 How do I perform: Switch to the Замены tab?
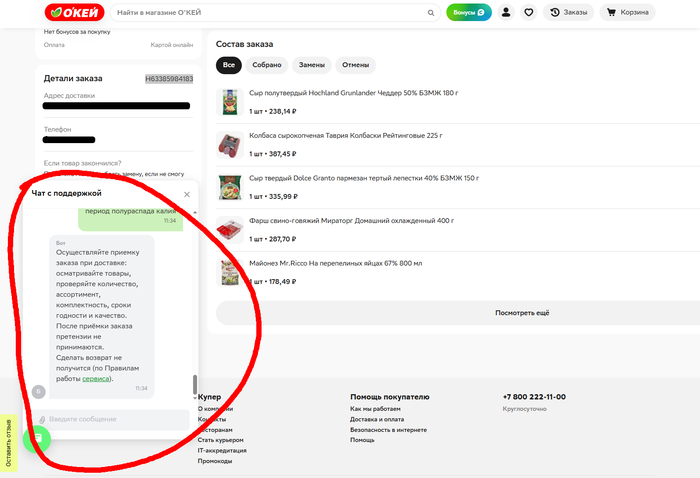coord(311,65)
